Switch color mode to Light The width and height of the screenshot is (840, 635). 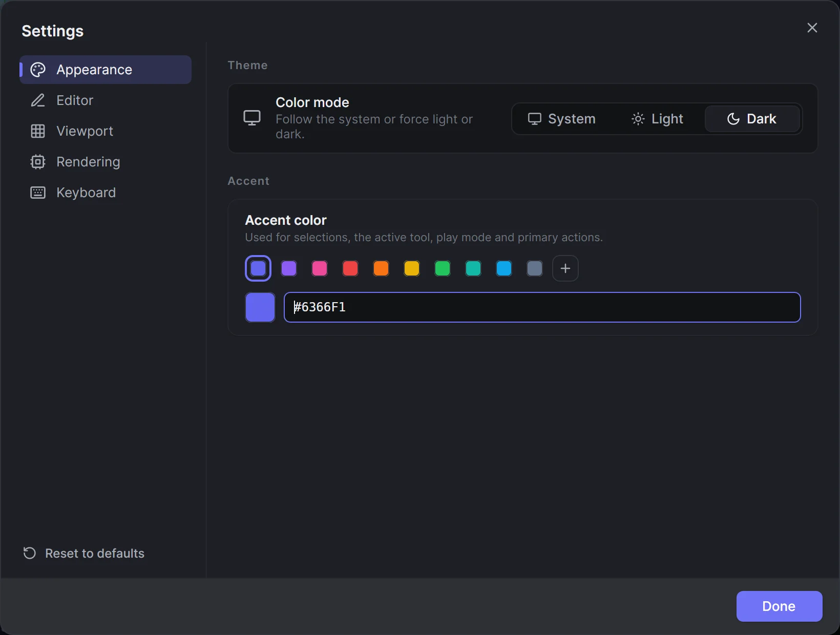coord(657,119)
